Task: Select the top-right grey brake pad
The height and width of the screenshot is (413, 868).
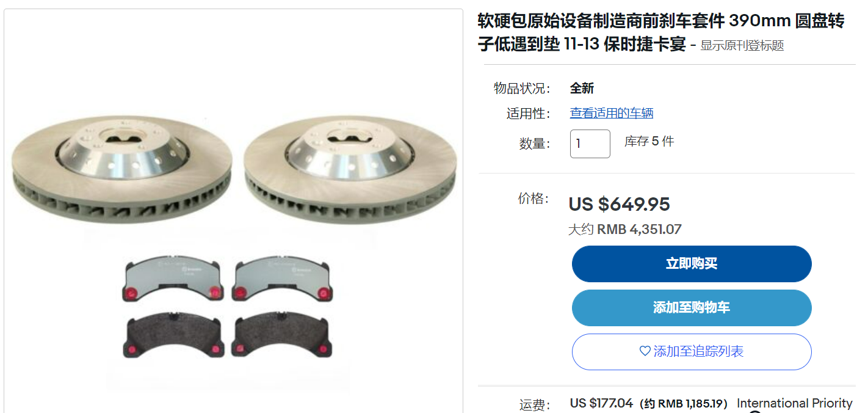Action: click(283, 278)
